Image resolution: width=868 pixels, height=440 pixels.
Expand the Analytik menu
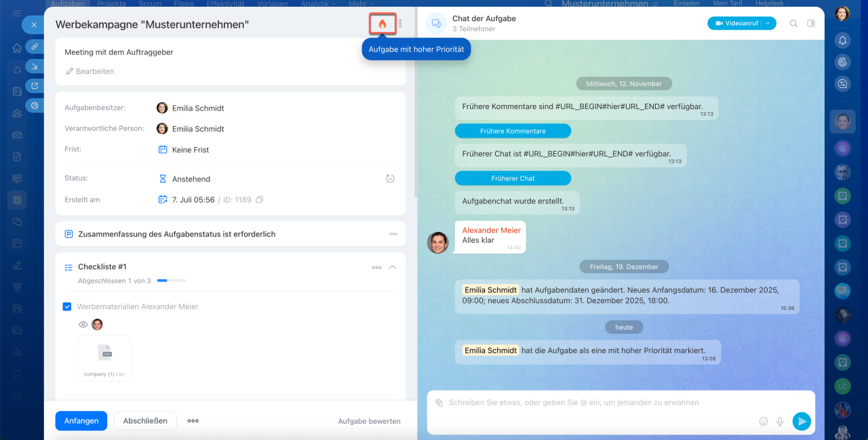pos(318,4)
